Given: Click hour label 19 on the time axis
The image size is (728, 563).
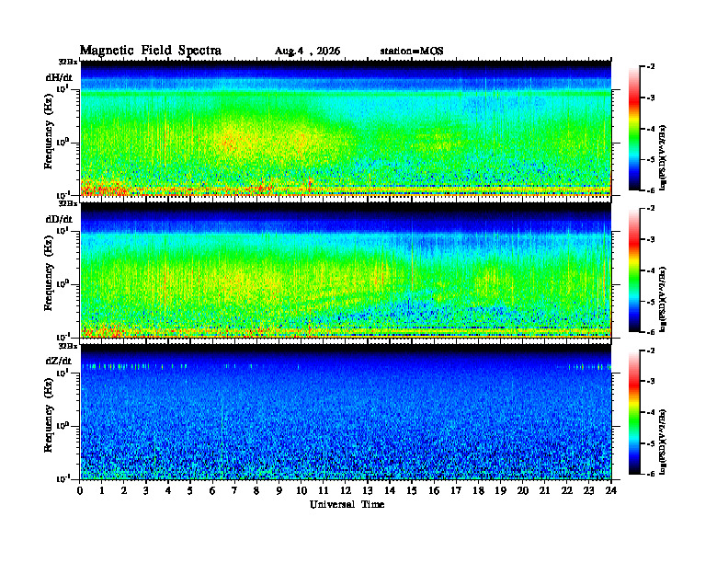Looking at the screenshot, I should 500,490.
